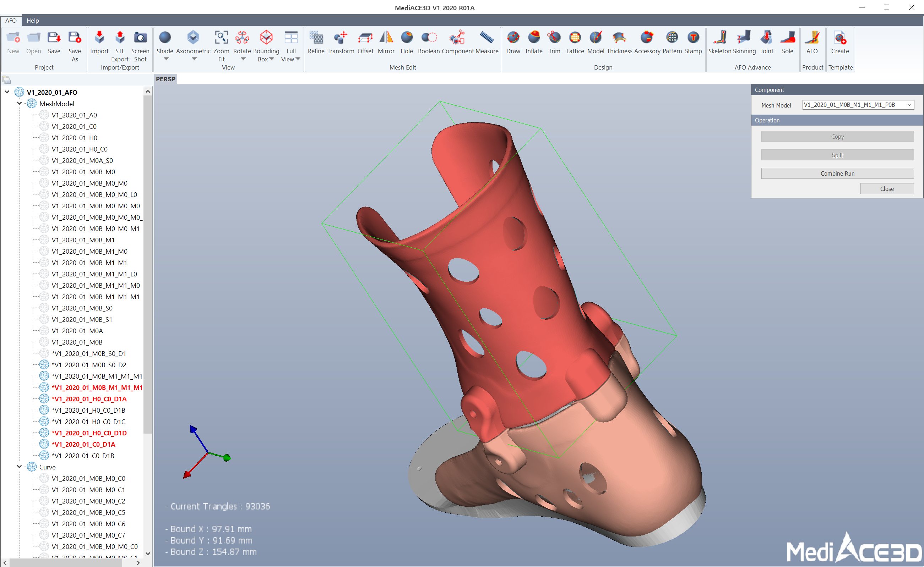Select the Transform tool
Screen dimensions: 924x567
click(x=341, y=42)
